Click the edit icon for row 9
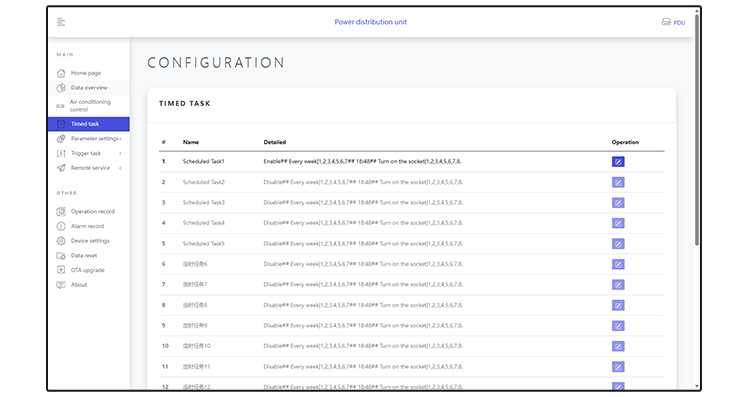 point(618,326)
